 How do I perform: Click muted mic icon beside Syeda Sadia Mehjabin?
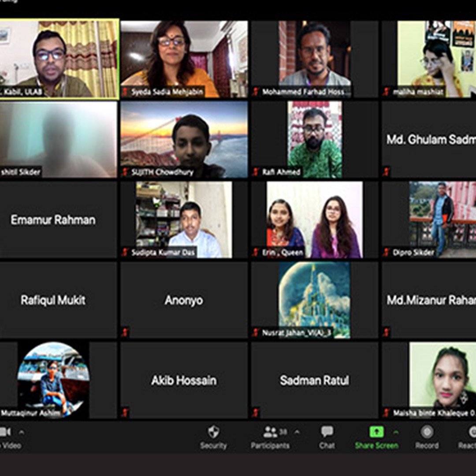125,92
